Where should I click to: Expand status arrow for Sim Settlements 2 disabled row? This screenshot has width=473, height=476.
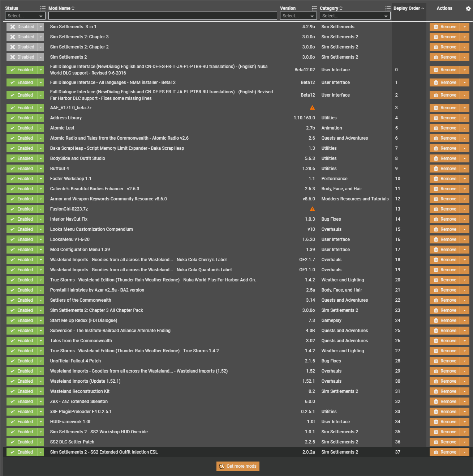click(41, 57)
